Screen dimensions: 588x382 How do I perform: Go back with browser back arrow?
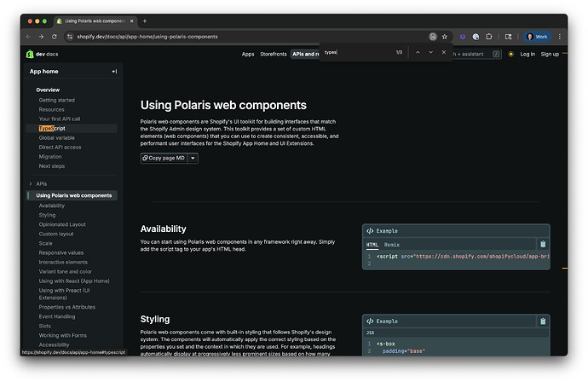pos(28,37)
